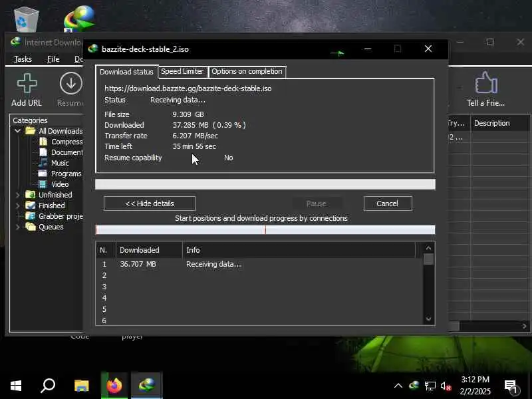Open taskbar Search magnifier
532x399 pixels.
coord(48,386)
